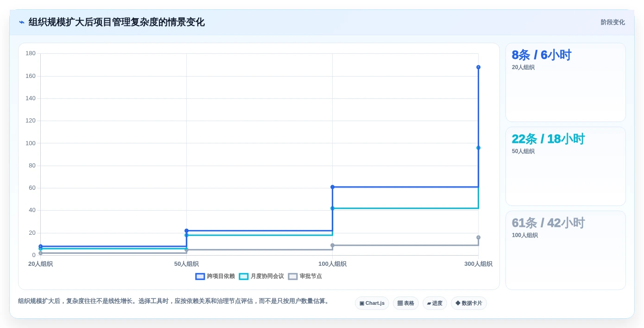
Task: Click the Chart.js tag
Action: coord(372,303)
